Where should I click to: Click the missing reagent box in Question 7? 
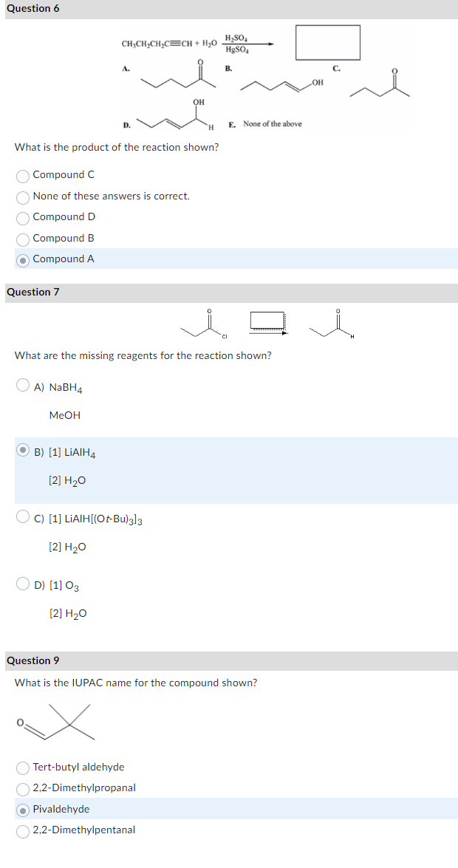[262, 321]
